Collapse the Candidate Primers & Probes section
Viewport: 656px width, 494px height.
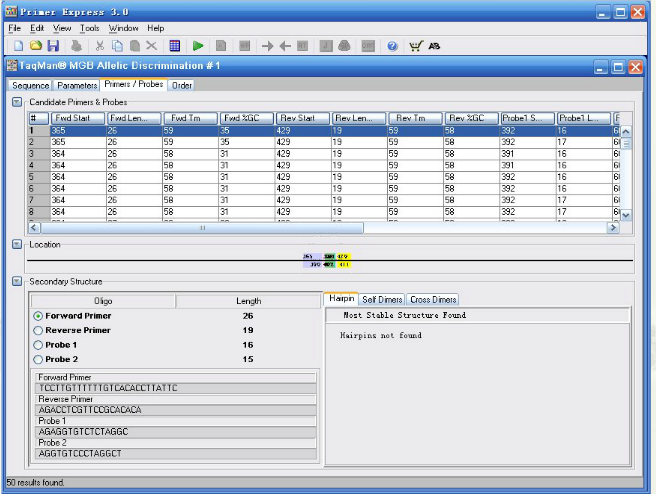tap(17, 102)
